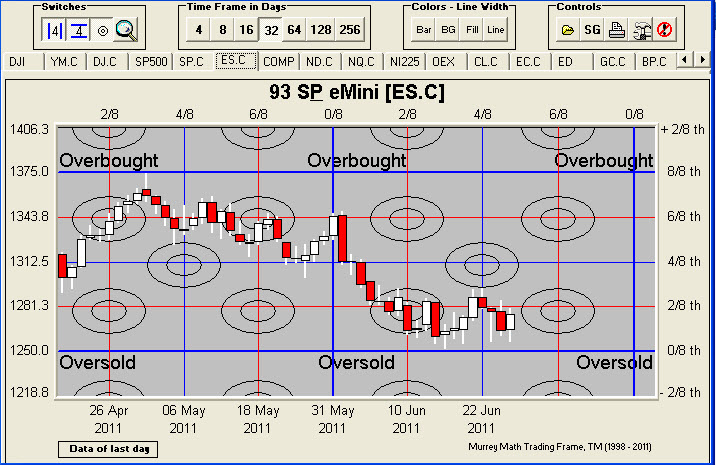Viewport: 716px width, 465px height.
Task: Print chart with the printer icon
Action: click(x=617, y=30)
